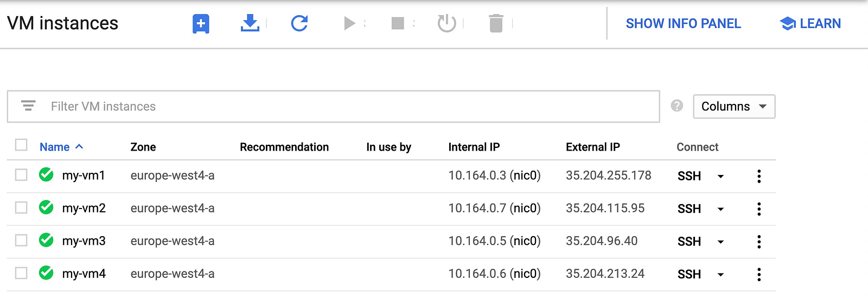Open the filter help question icon
868x299 pixels.
pyautogui.click(x=676, y=106)
